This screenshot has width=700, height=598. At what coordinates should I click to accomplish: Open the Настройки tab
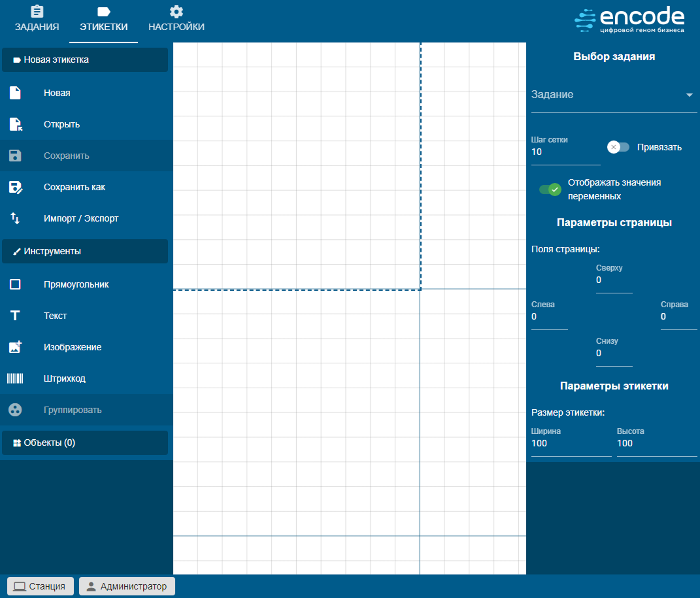tap(176, 20)
